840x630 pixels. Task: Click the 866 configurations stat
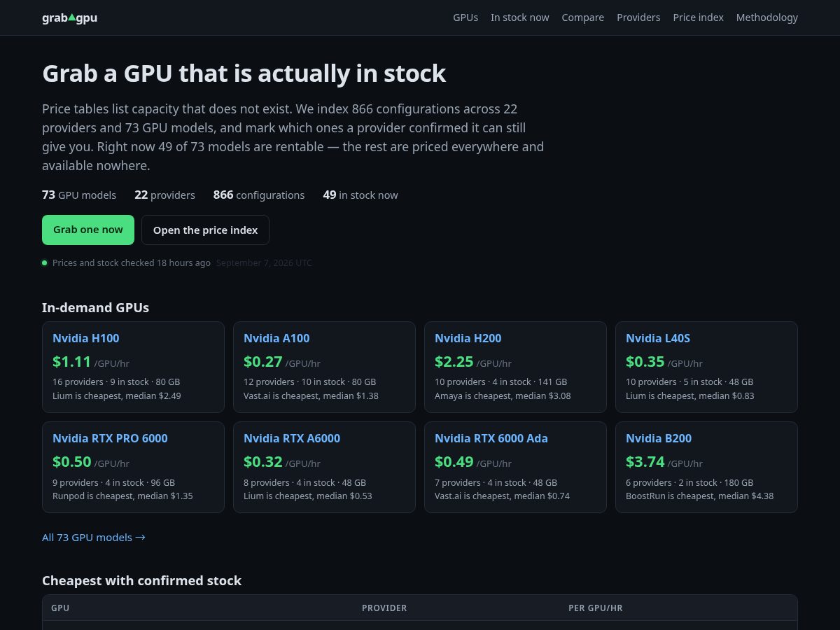[259, 195]
